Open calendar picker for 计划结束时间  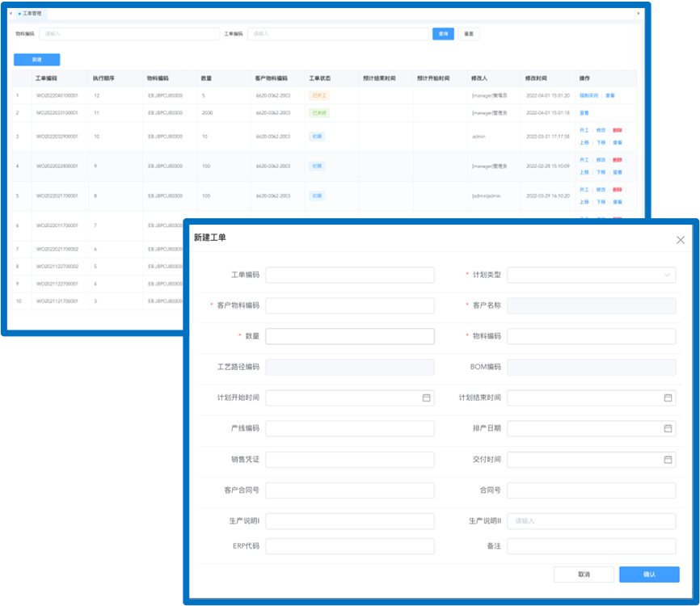pyautogui.click(x=668, y=398)
